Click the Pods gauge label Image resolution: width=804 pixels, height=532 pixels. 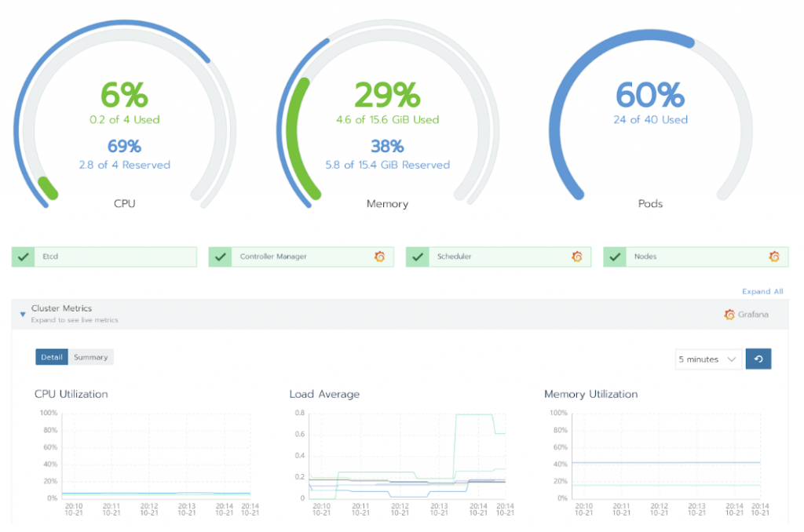point(650,203)
